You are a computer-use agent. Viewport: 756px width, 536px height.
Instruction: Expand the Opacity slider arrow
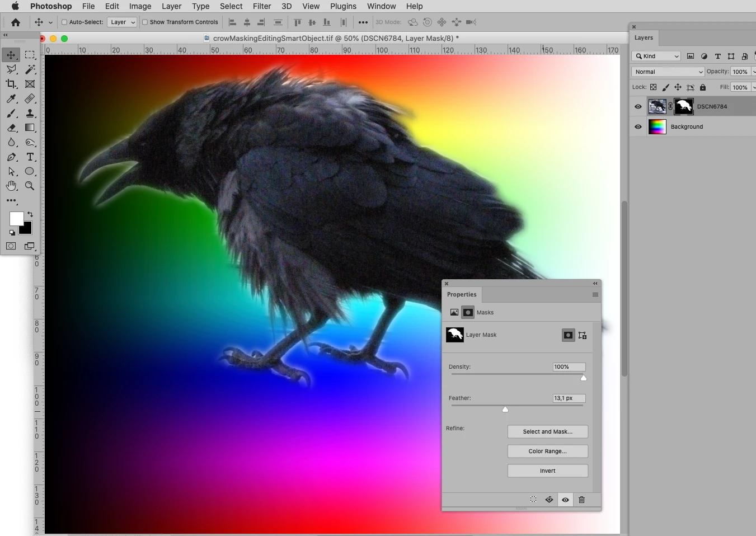click(x=754, y=72)
